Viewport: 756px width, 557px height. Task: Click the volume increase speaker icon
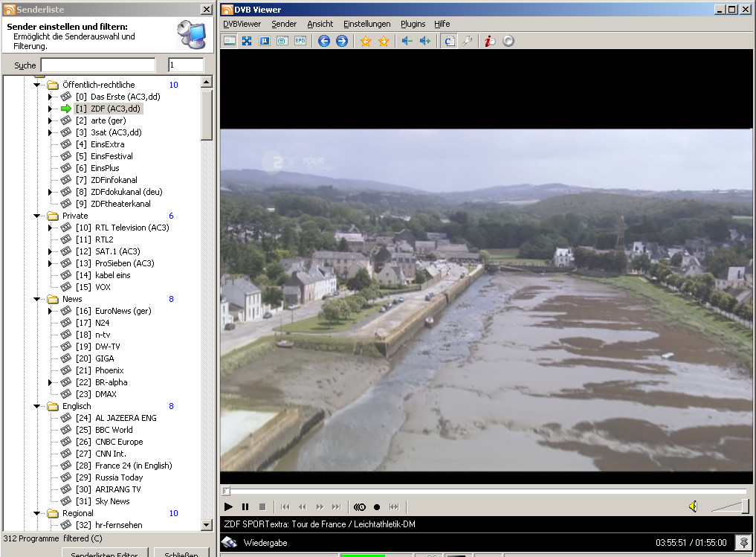(x=424, y=41)
